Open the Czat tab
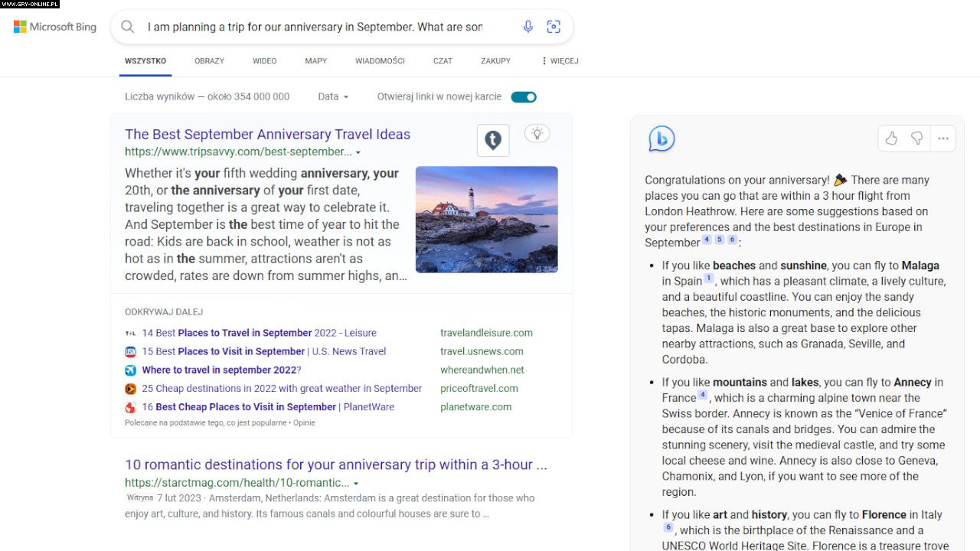The image size is (980, 551). pyautogui.click(x=443, y=60)
